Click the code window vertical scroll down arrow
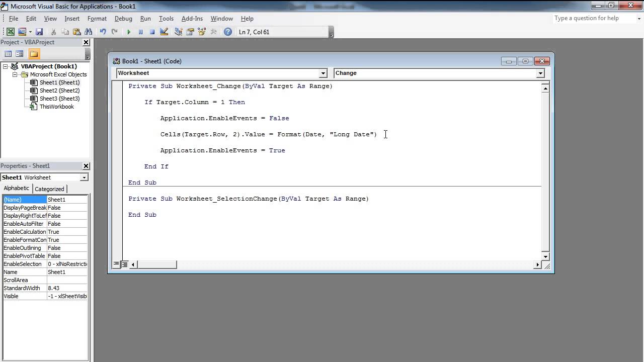The height and width of the screenshot is (362, 644). point(545,256)
